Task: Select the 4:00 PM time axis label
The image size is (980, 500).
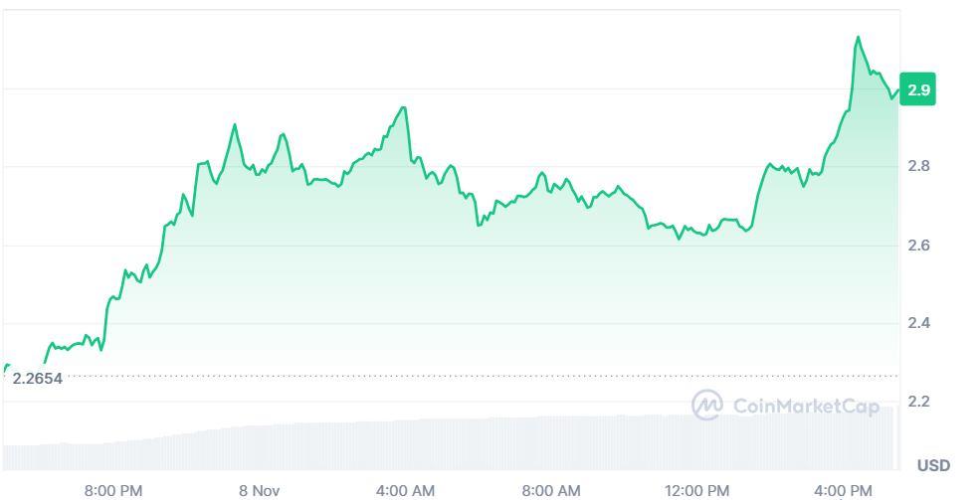Action: (844, 490)
